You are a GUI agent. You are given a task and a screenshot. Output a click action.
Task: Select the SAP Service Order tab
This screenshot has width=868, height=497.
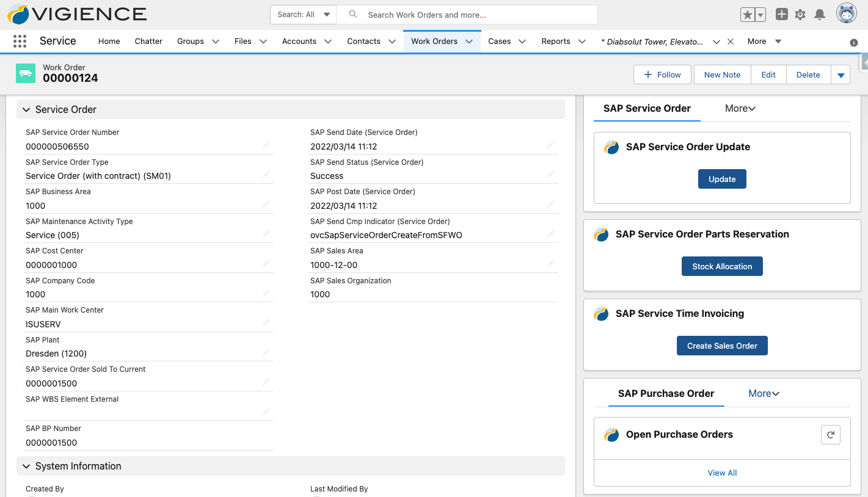tap(647, 109)
